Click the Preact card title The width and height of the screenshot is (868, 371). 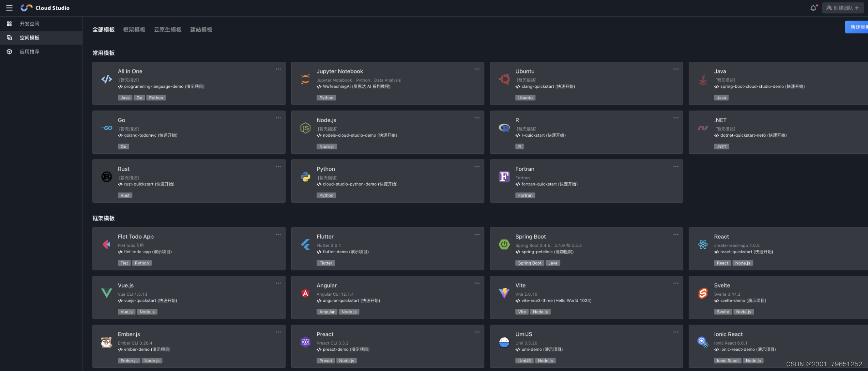(325, 334)
